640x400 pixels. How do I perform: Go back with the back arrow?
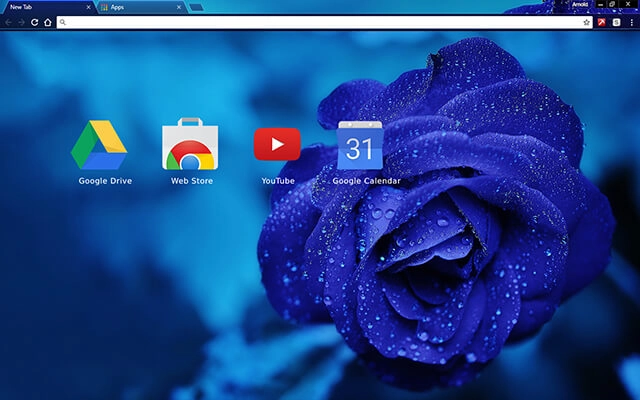tap(8, 22)
